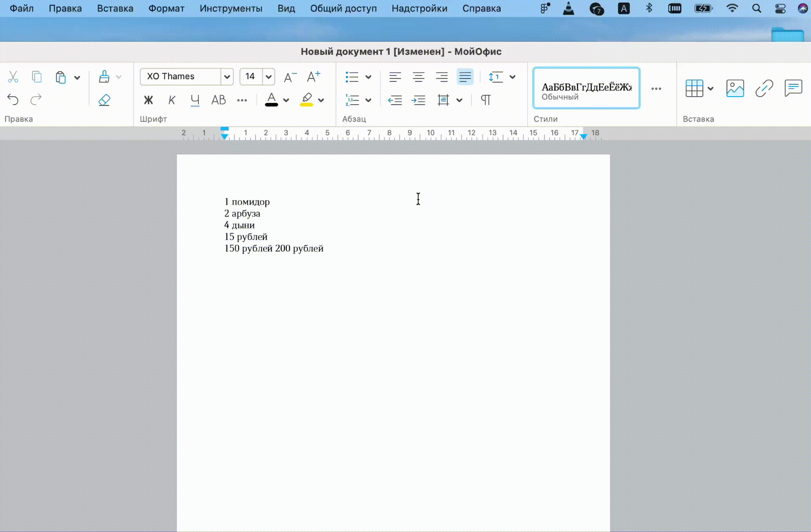Expand the font size 14 dropdown

tap(268, 77)
